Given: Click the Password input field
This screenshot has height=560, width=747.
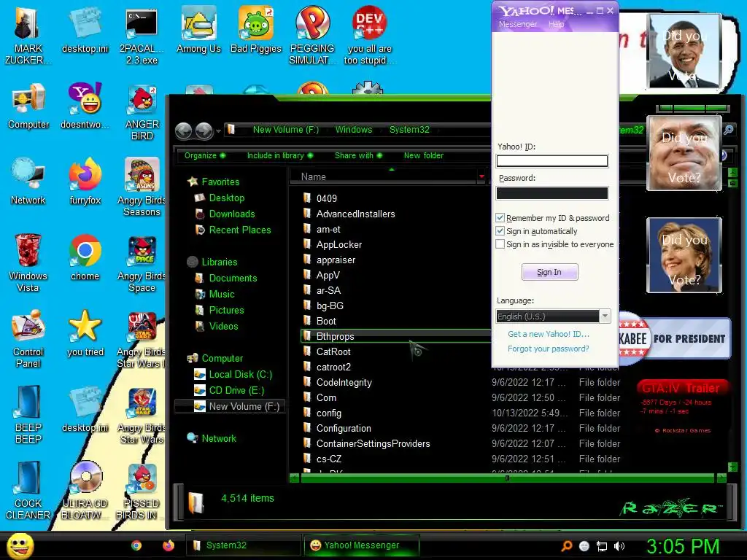Looking at the screenshot, I should pyautogui.click(x=552, y=192).
